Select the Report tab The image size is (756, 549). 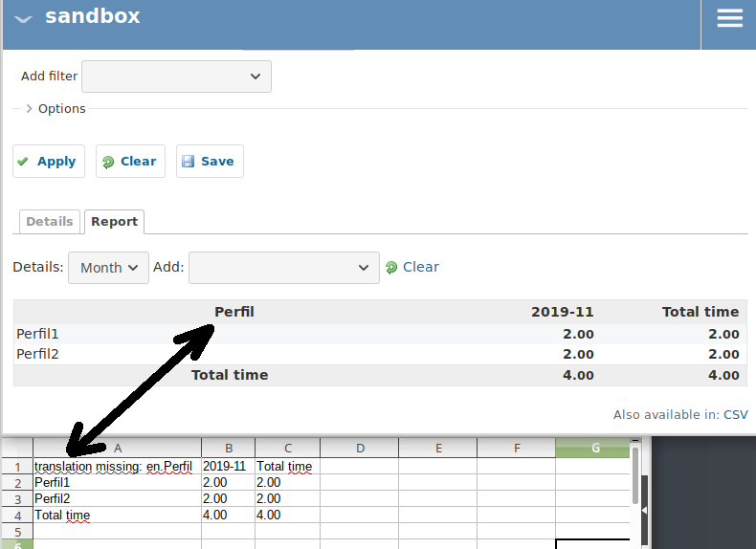[114, 222]
